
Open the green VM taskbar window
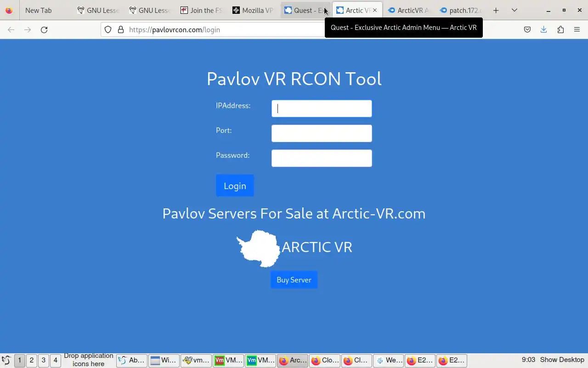(260, 360)
